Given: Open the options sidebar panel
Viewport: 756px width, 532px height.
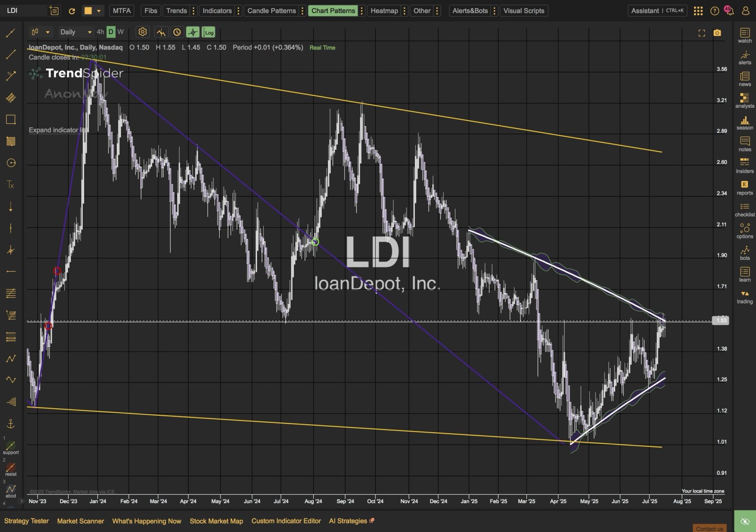Looking at the screenshot, I should pos(745,231).
